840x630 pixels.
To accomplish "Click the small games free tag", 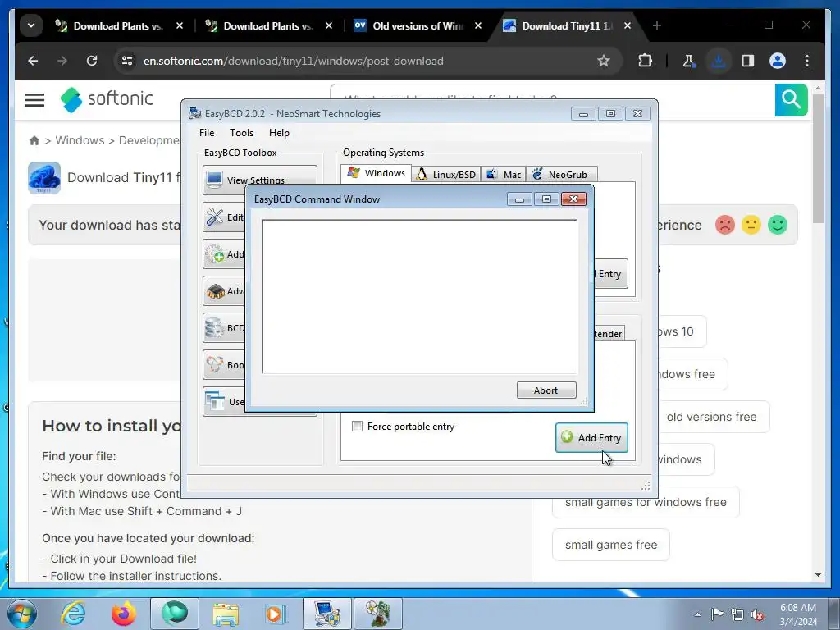I will tap(611, 545).
